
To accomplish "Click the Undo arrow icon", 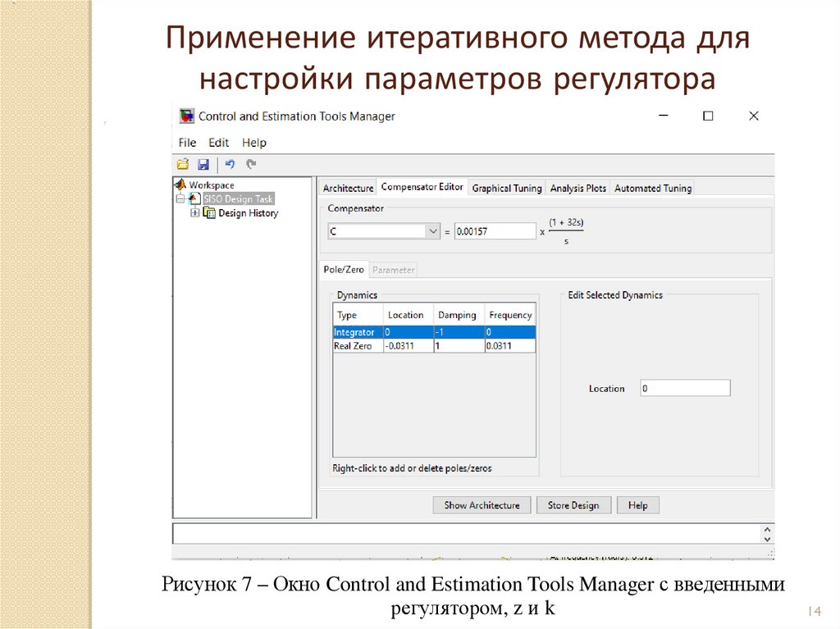I will [230, 164].
